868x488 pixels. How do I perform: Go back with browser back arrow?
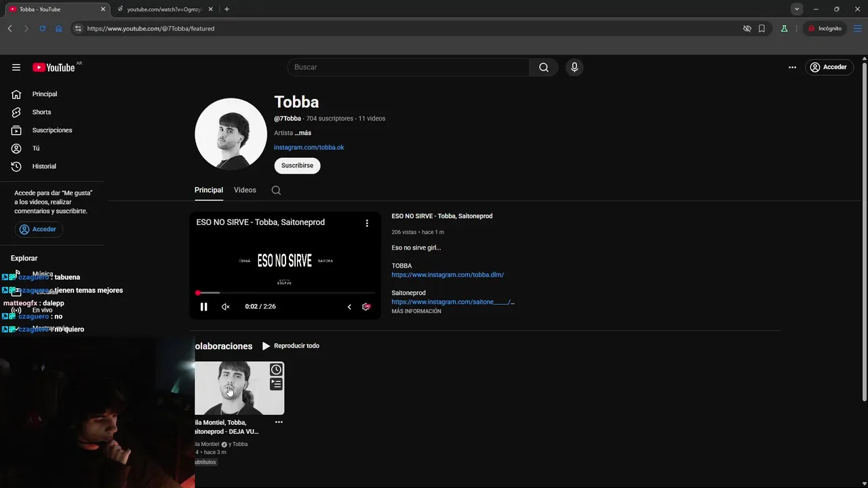(x=9, y=28)
